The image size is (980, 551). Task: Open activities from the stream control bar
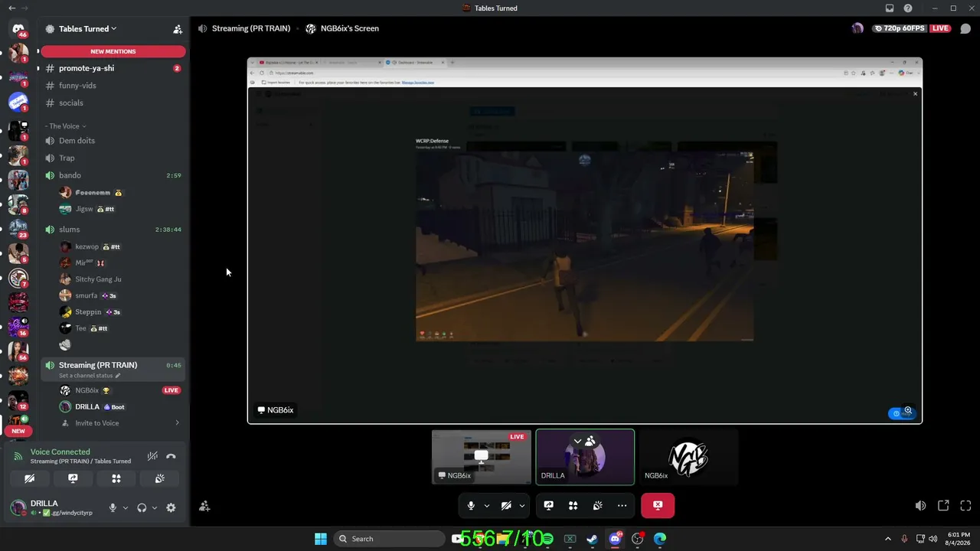click(x=573, y=505)
